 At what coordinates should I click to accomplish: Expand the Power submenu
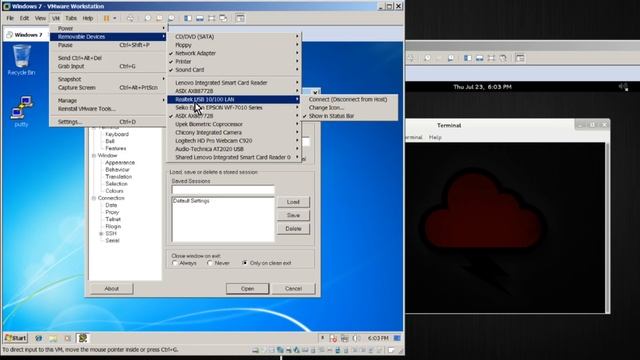click(x=108, y=28)
